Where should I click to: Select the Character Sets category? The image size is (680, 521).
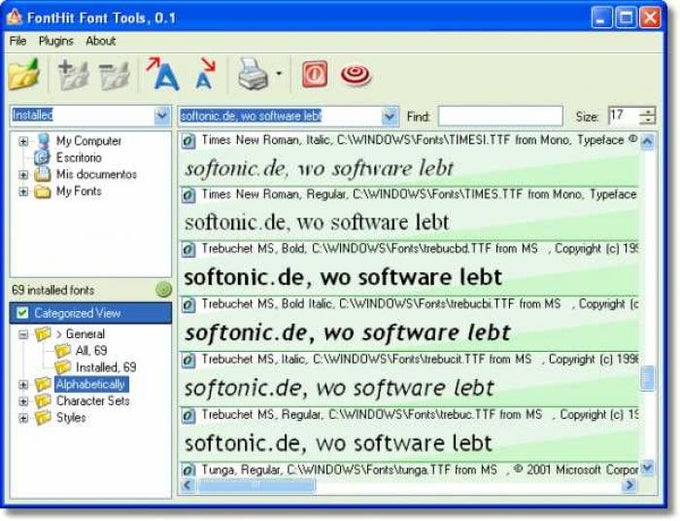pyautogui.click(x=93, y=400)
